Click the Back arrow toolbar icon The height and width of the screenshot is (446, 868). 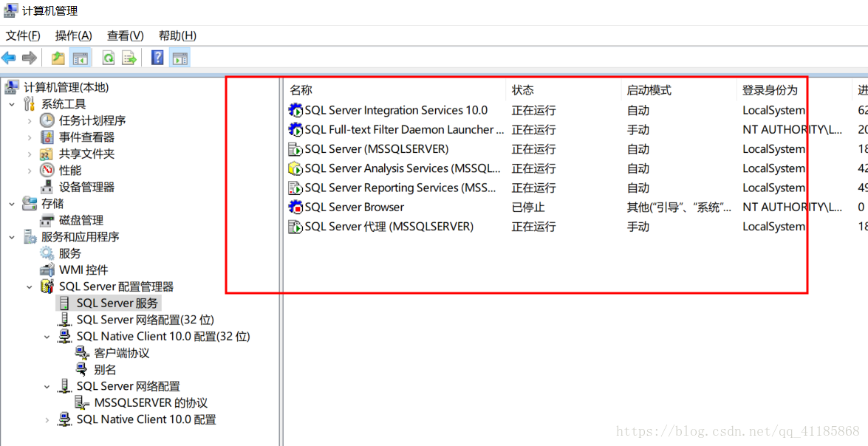pyautogui.click(x=8, y=58)
